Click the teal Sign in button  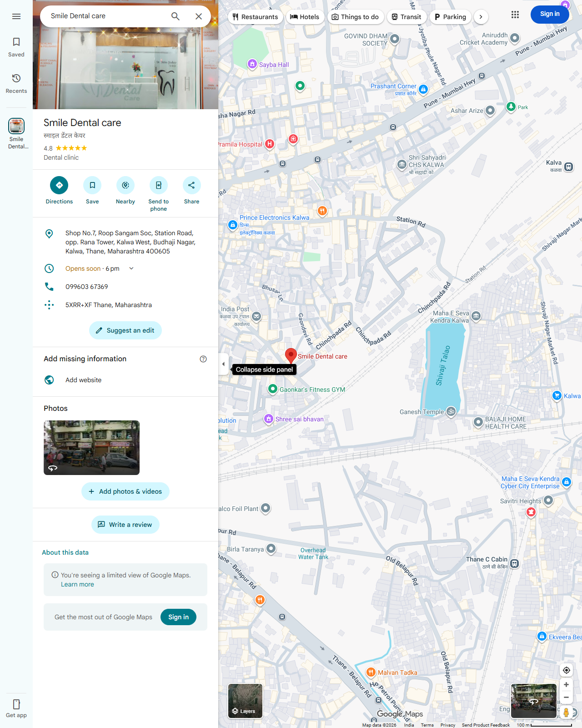(x=178, y=617)
